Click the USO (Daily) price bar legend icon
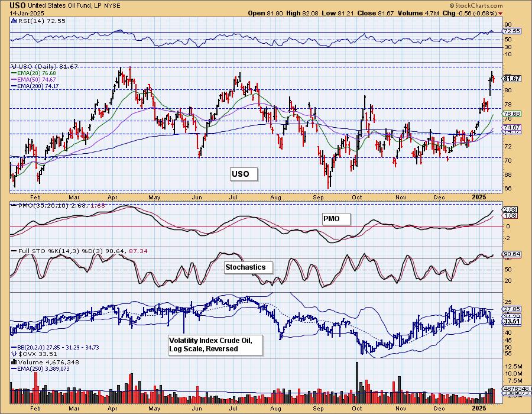Viewport: 532px width, 414px height. 14,66
